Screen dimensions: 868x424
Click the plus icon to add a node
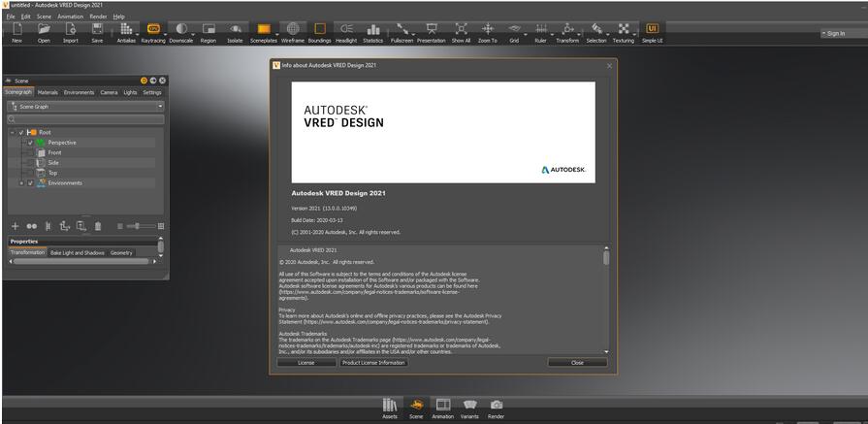[15, 226]
